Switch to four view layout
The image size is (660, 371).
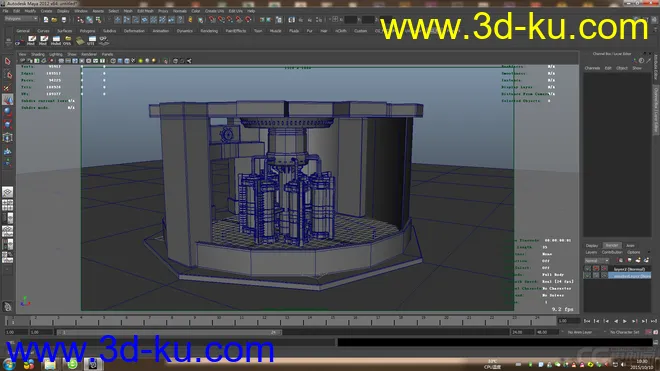point(8,205)
